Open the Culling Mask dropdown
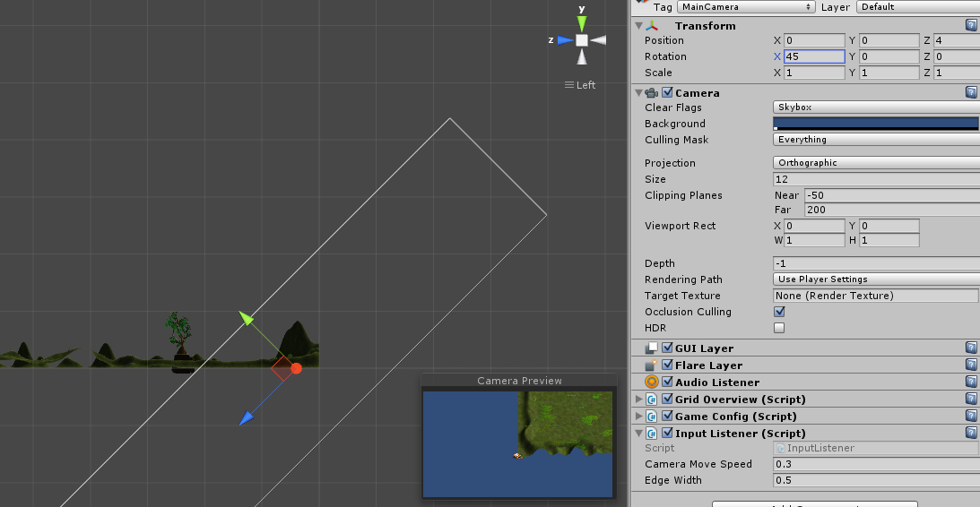Screen dimensions: 980x507 click(876, 140)
